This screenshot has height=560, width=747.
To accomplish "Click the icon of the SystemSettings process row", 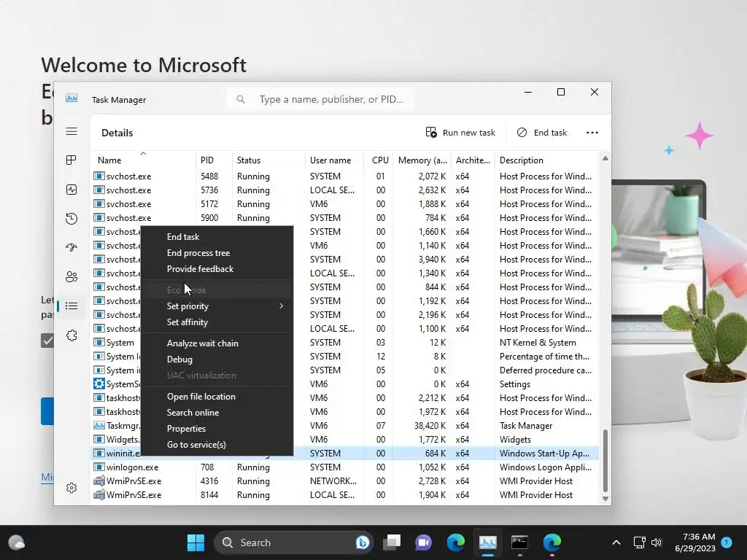I will (98, 384).
